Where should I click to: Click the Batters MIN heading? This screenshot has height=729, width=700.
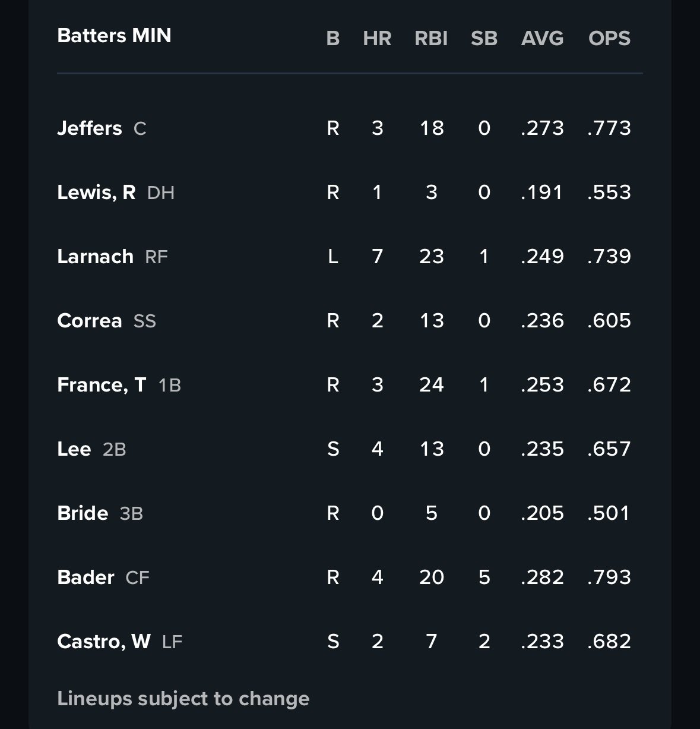point(114,36)
